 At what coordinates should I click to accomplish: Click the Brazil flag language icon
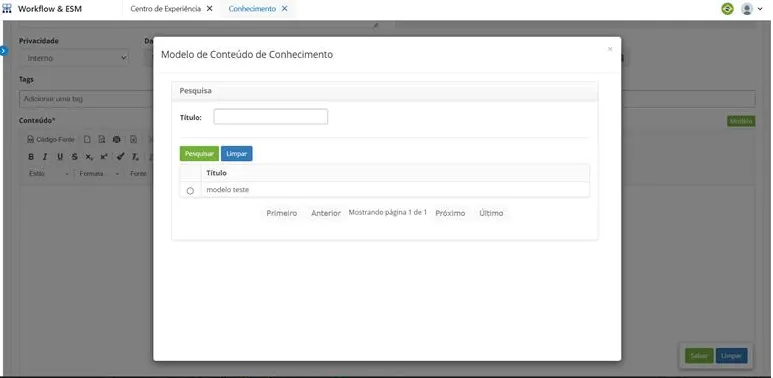[x=727, y=9]
